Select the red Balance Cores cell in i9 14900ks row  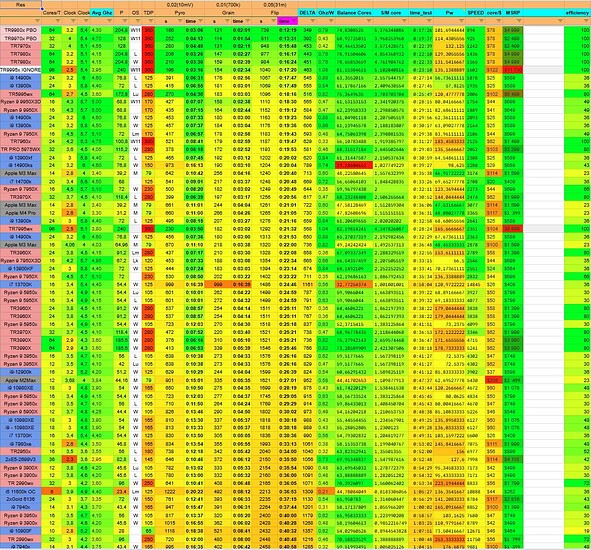coord(354,165)
